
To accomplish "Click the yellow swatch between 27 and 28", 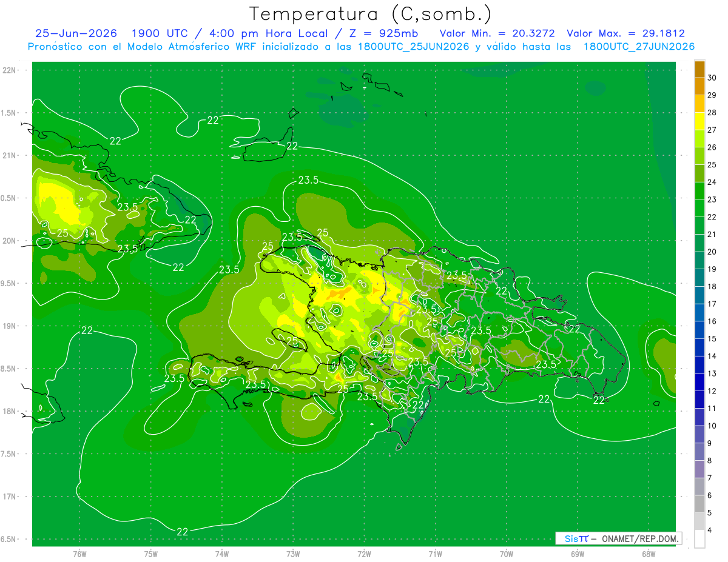I will 699,121.
